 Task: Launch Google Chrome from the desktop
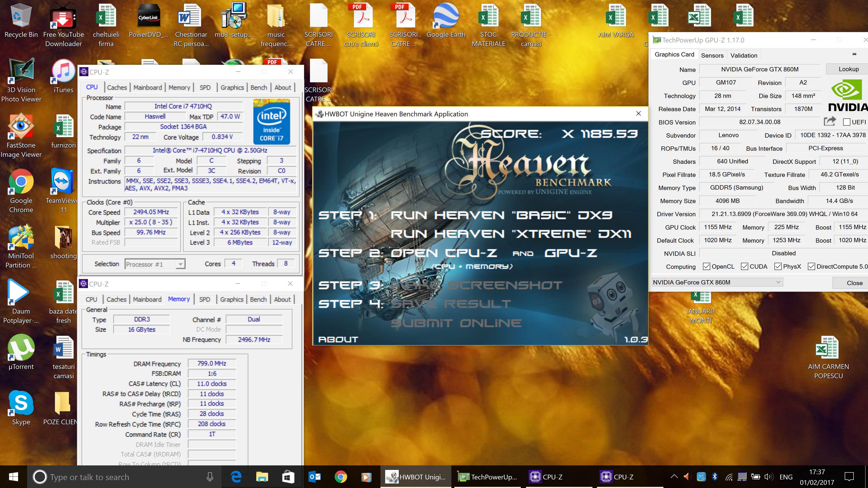click(21, 191)
